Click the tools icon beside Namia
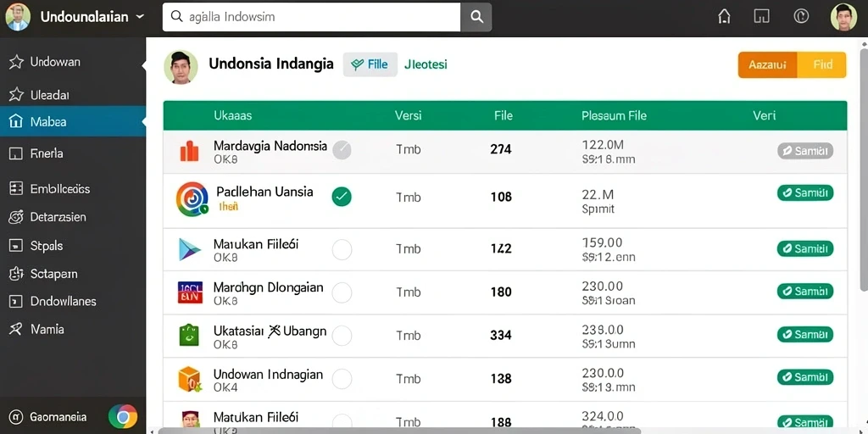 pyautogui.click(x=16, y=330)
